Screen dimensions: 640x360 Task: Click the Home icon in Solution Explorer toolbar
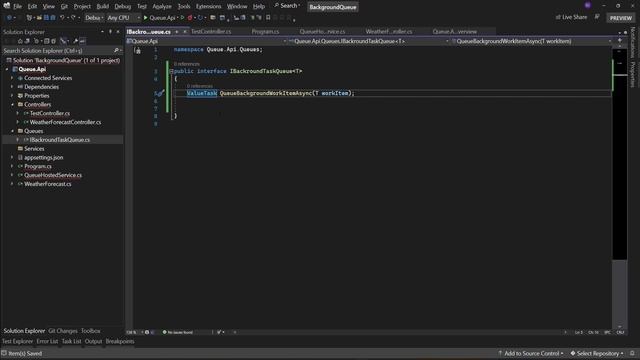(20, 41)
